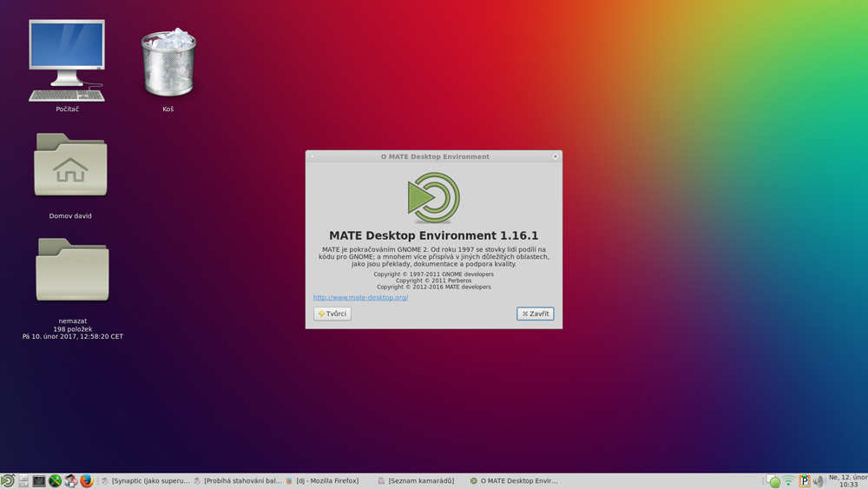
Task: Click the O MATE Desktop Envir... taskbar entry
Action: tap(514, 480)
